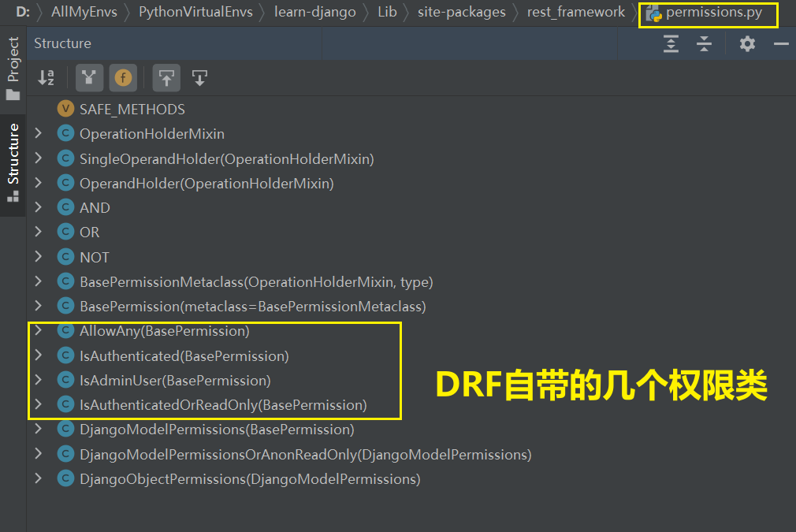Click class icon beside AllowAny
Image resolution: width=796 pixels, height=532 pixels.
pos(65,330)
